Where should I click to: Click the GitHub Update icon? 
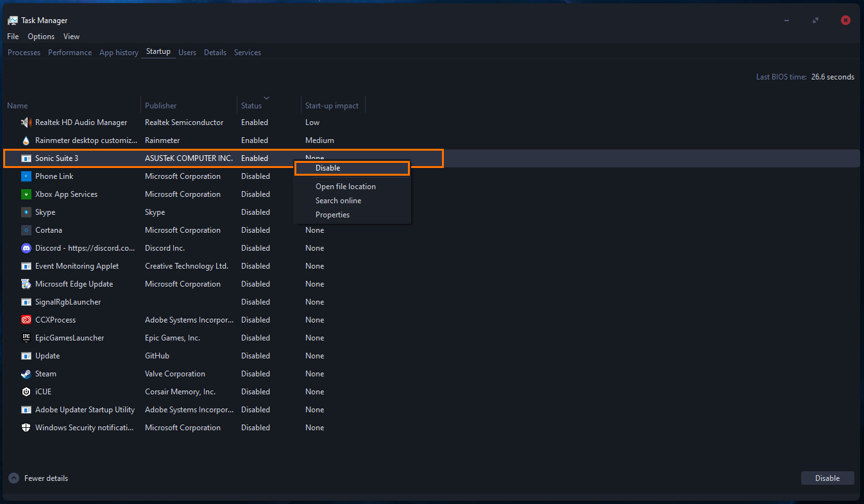tap(26, 356)
